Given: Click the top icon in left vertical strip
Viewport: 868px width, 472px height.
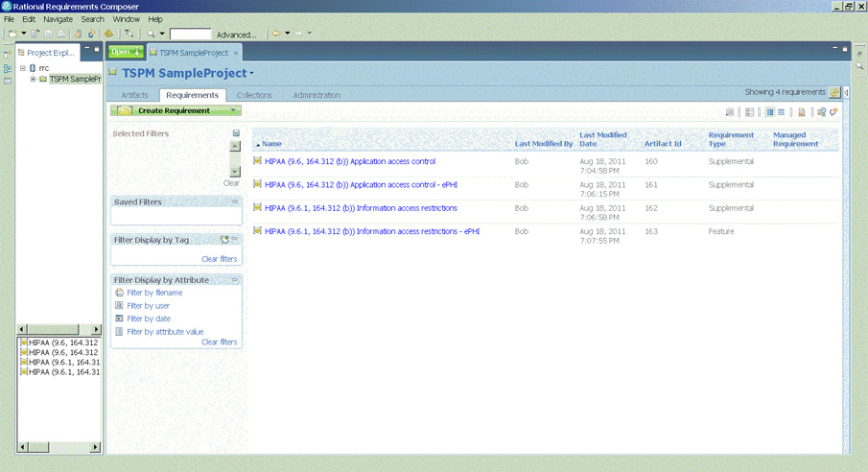Looking at the screenshot, I should [x=8, y=55].
